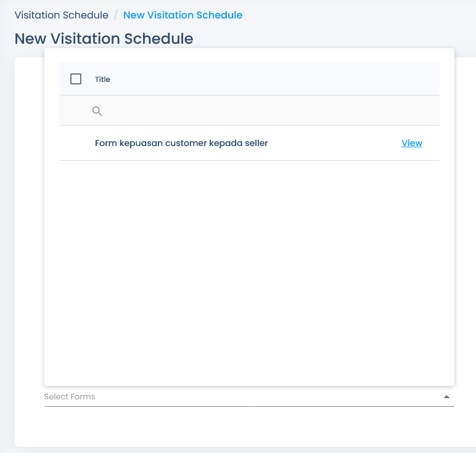Click the blank checkbox cell left of the form title
This screenshot has width=476, height=453.
76,143
